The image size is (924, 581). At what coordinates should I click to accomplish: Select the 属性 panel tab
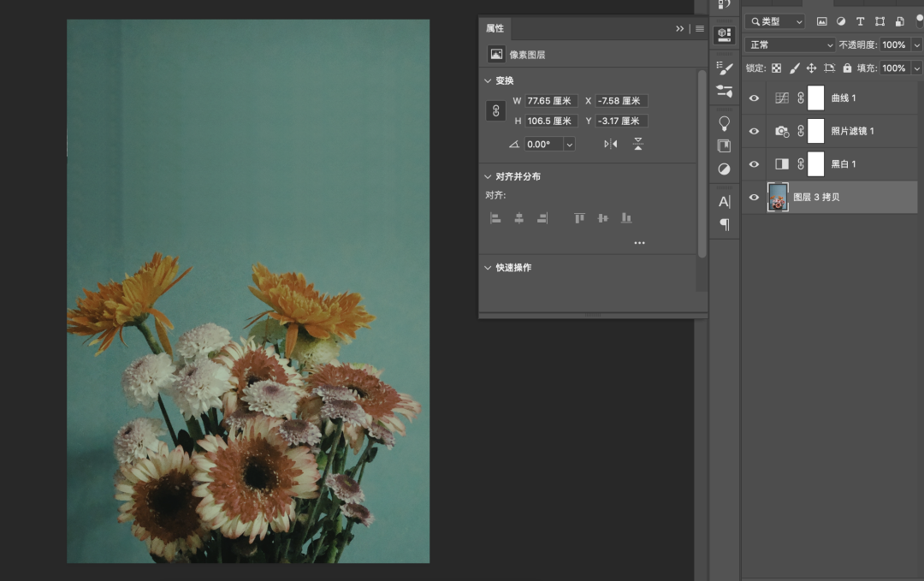(x=495, y=28)
